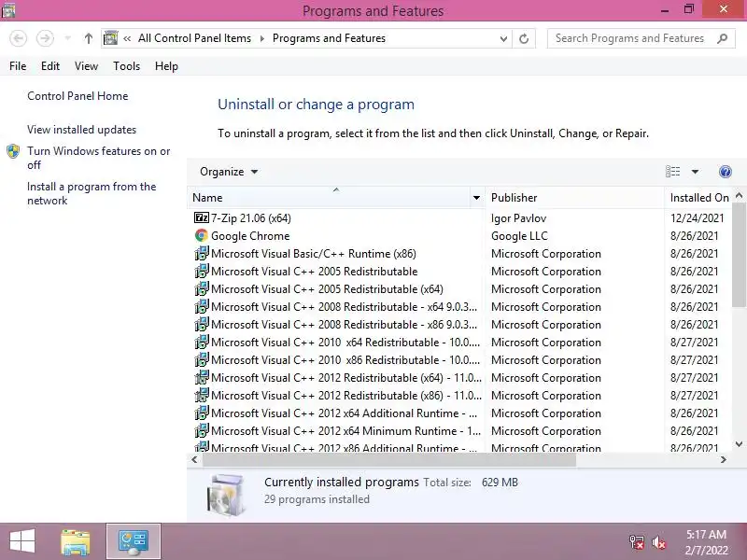Open the File menu
Image resolution: width=747 pixels, height=560 pixels.
coord(18,66)
